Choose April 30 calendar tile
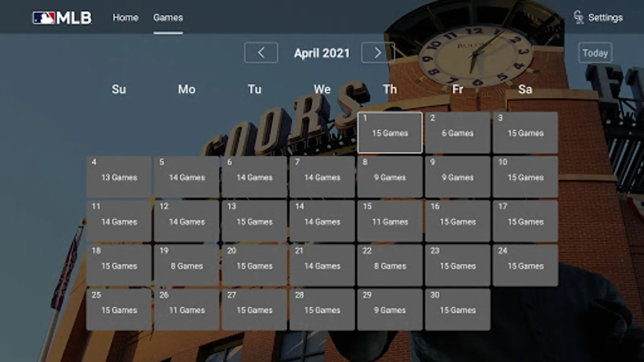644x362 pixels. (458, 310)
